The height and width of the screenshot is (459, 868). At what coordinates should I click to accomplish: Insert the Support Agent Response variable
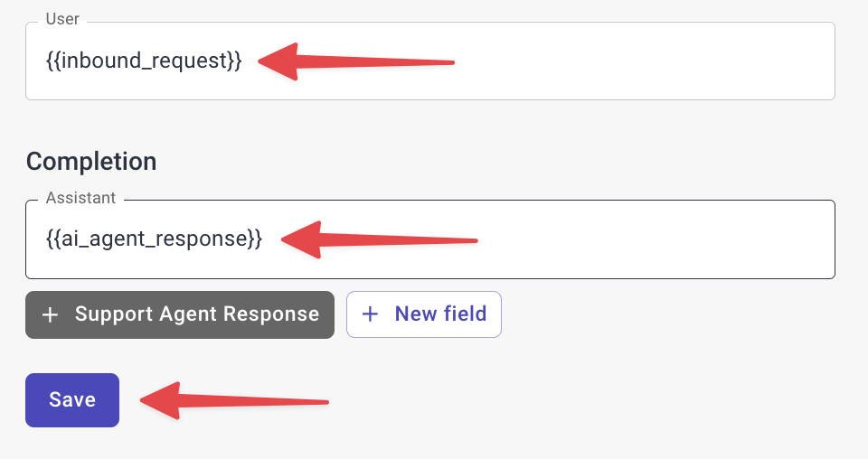pyautogui.click(x=180, y=314)
